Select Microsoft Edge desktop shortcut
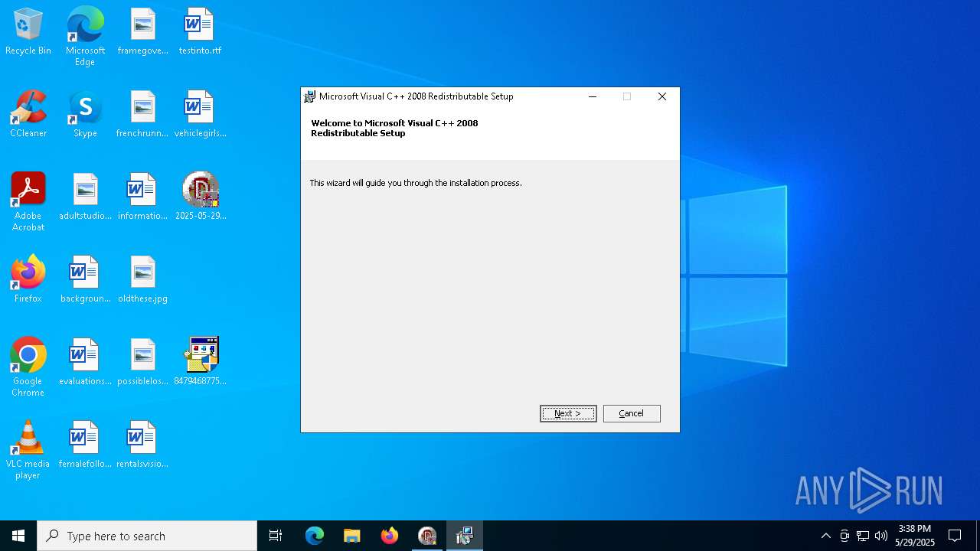980x551 pixels. pyautogui.click(x=85, y=37)
